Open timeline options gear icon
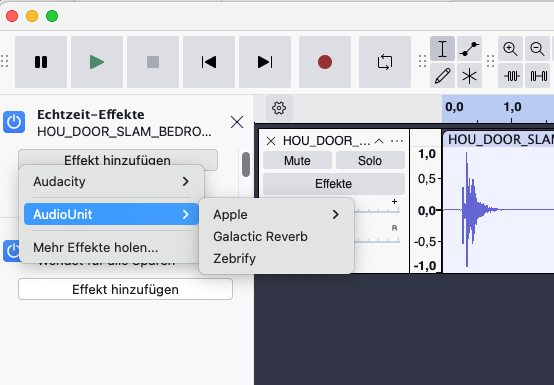 [279, 108]
